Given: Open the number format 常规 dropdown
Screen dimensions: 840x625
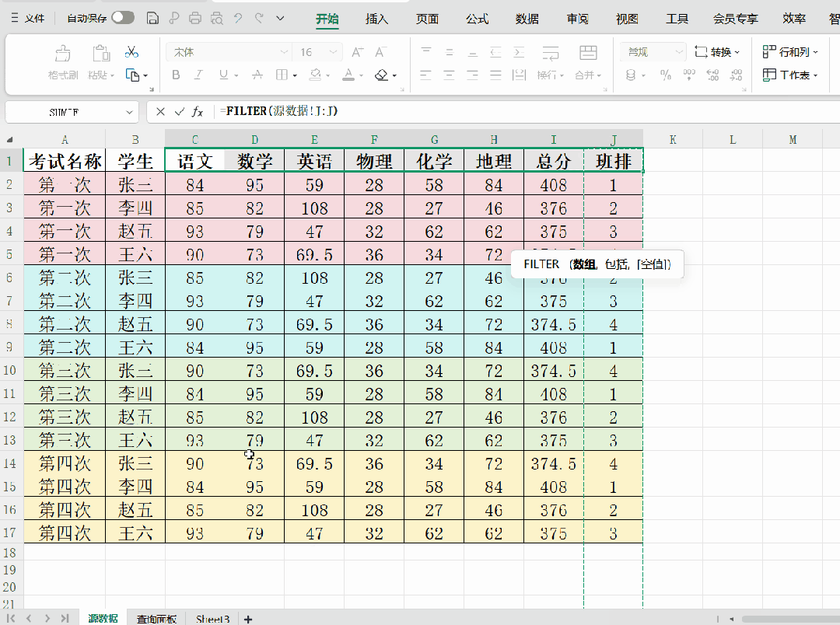Looking at the screenshot, I should (653, 52).
